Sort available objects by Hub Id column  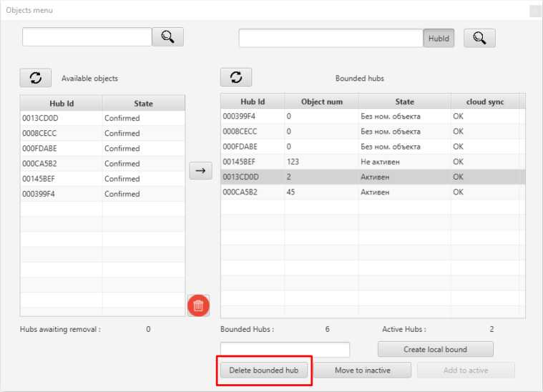click(x=62, y=103)
